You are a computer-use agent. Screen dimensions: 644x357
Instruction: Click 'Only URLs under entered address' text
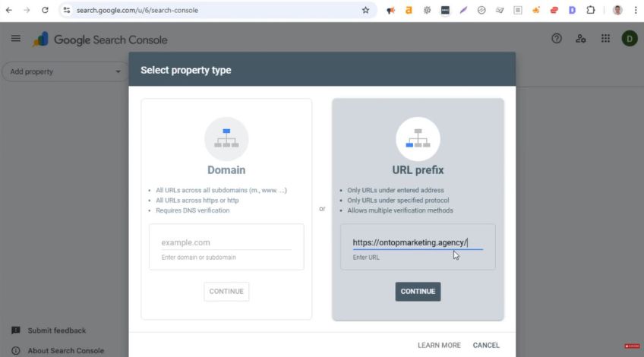click(x=396, y=190)
